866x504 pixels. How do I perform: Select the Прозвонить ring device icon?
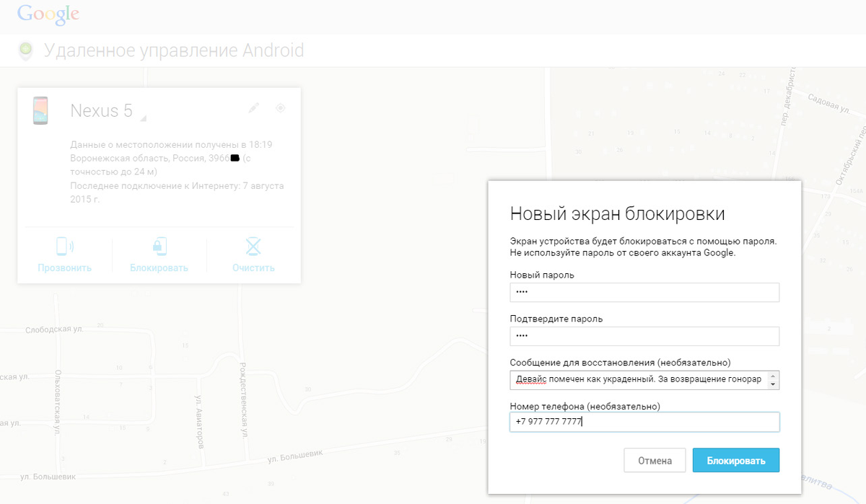[x=64, y=245]
